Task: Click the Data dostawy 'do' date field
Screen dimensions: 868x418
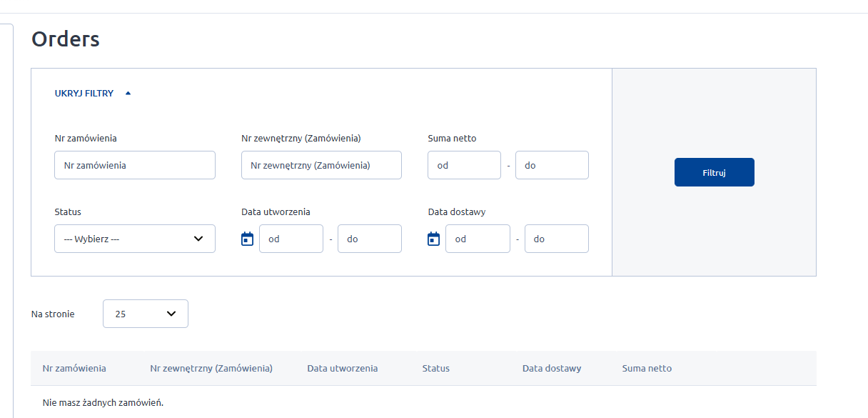Action: coord(557,239)
